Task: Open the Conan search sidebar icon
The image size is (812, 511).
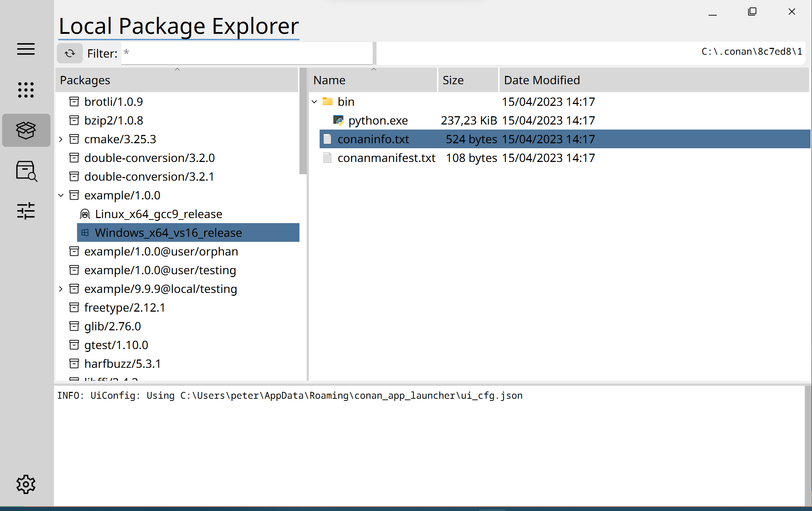Action: pyautogui.click(x=26, y=171)
